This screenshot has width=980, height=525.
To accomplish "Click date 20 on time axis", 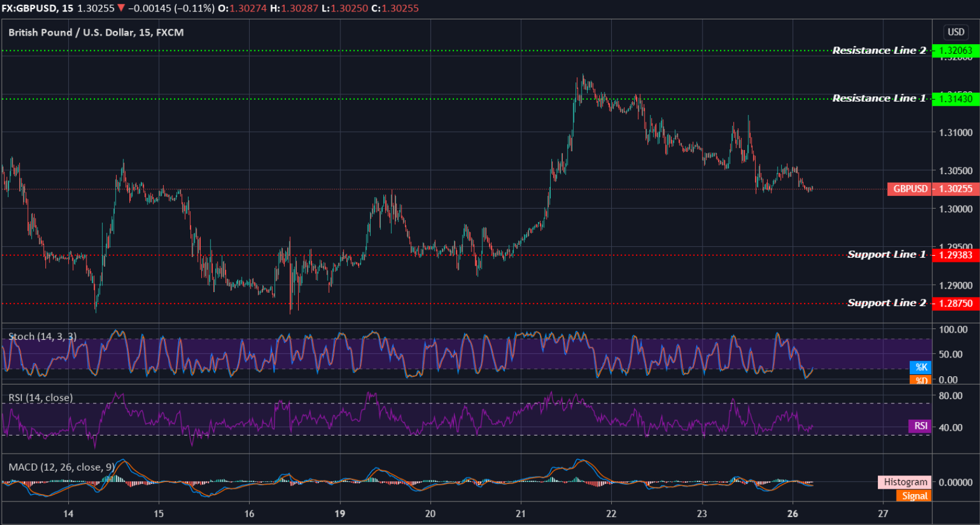I will coord(430,514).
